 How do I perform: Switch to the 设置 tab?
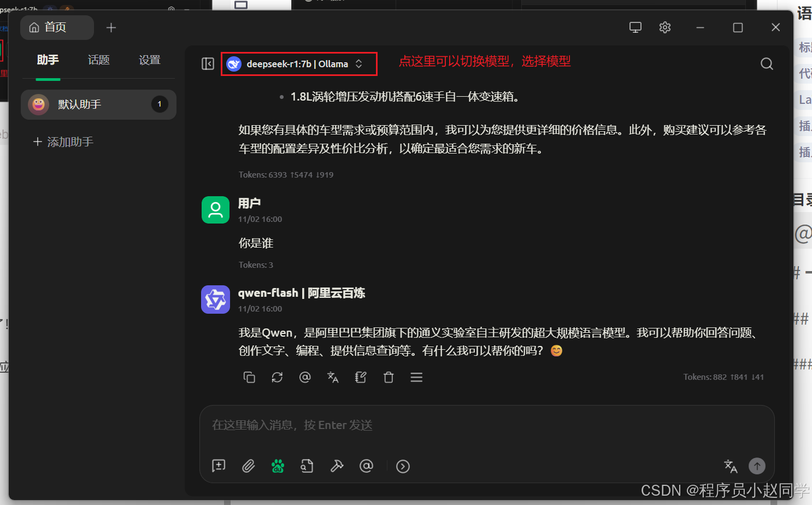[x=149, y=60]
